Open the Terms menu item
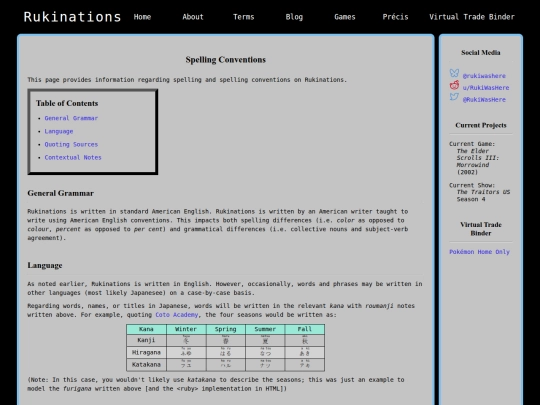Screen dimensions: 540x405 (x=243, y=17)
